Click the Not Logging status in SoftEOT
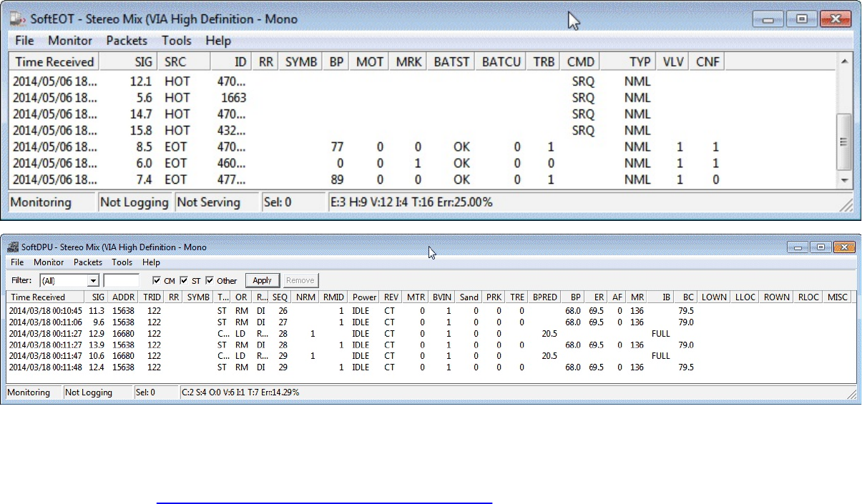 click(x=134, y=202)
